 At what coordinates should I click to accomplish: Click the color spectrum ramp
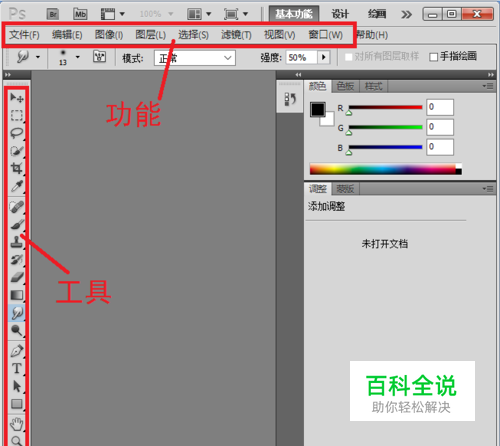click(x=386, y=169)
